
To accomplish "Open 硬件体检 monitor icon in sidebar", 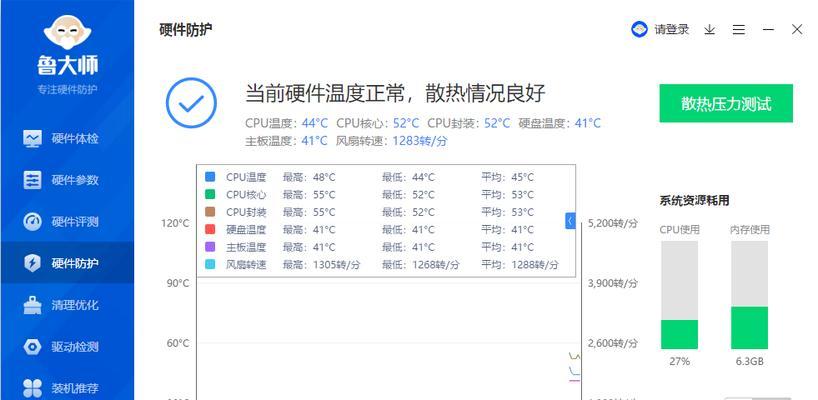I will pyautogui.click(x=32, y=139).
